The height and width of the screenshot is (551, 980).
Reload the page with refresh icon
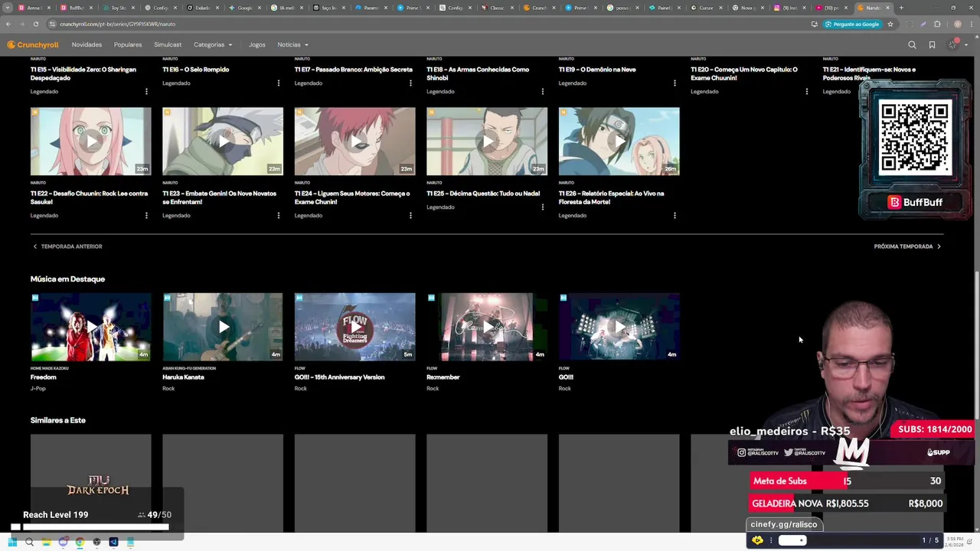point(35,24)
